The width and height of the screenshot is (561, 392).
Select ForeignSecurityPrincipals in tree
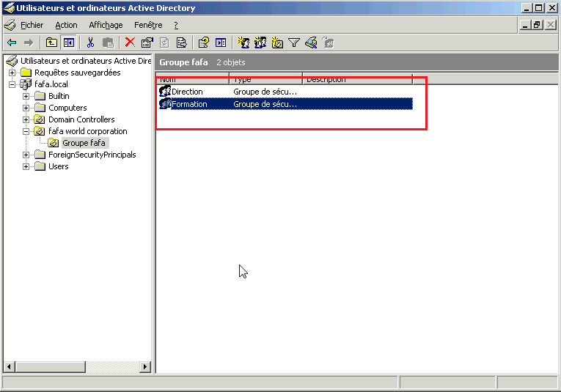(x=92, y=155)
